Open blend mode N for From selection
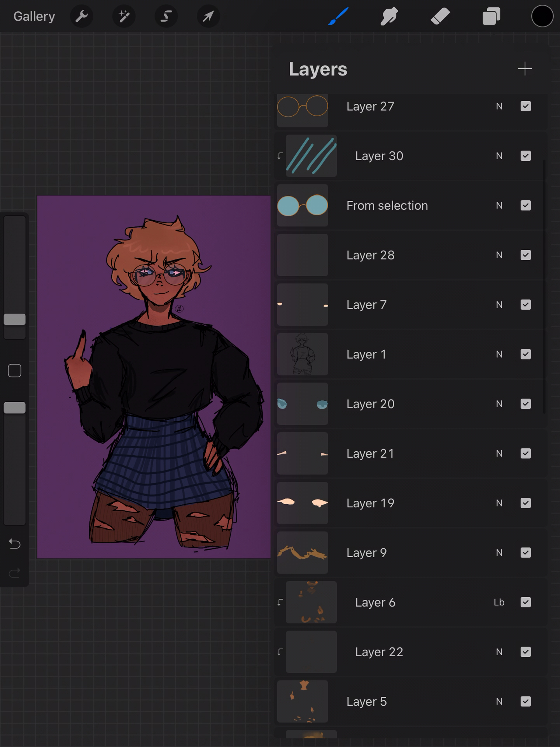Viewport: 560px width, 747px height. coord(499,205)
